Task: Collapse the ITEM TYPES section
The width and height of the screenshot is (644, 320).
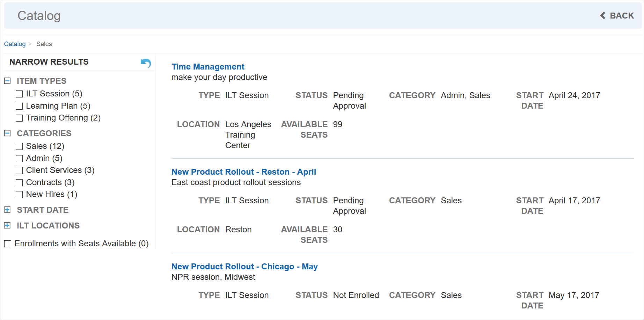Action: pos(7,81)
